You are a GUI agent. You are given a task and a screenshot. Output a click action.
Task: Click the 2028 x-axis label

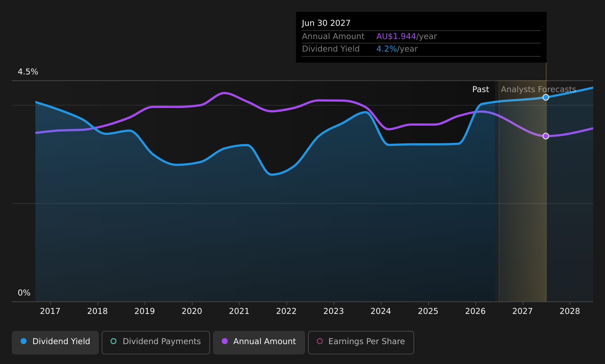pos(570,311)
